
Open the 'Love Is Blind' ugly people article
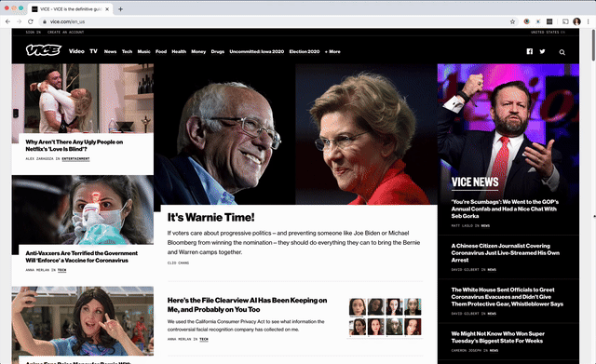(x=74, y=145)
